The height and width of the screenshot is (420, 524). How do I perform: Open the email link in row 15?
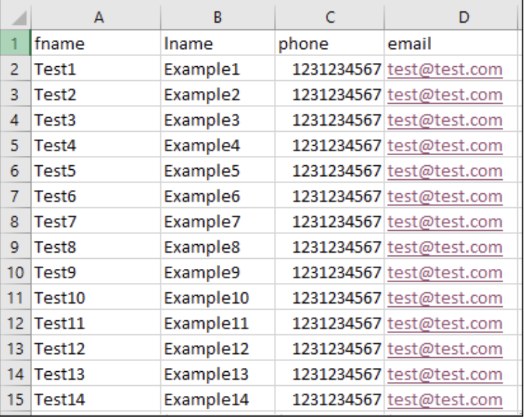coord(445,400)
